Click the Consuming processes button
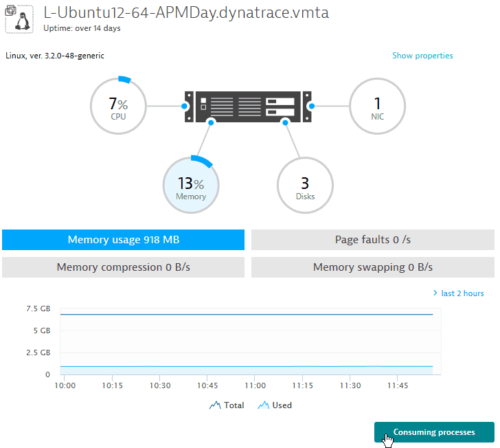This screenshot has width=500, height=448. [x=434, y=432]
